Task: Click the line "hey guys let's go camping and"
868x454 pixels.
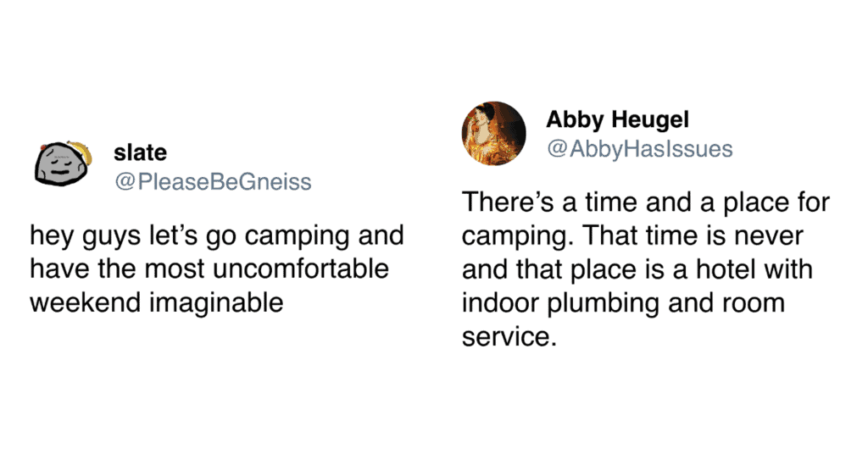Action: pyautogui.click(x=216, y=235)
